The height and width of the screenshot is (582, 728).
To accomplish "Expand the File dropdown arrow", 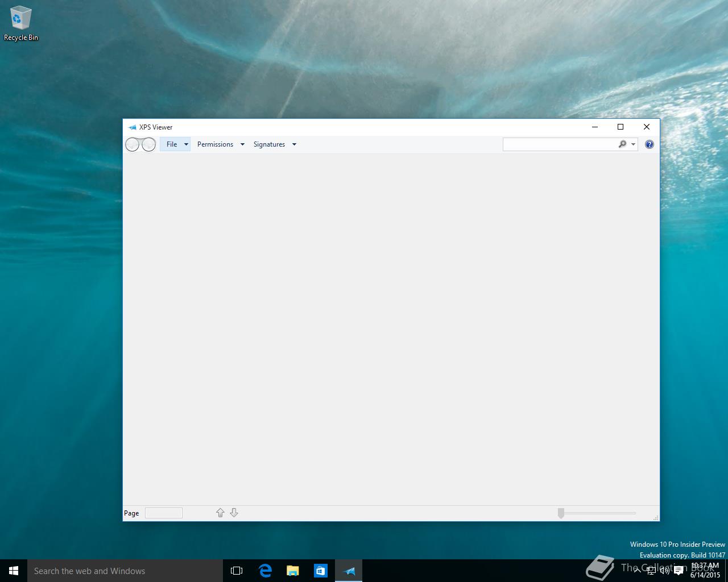I will point(186,144).
